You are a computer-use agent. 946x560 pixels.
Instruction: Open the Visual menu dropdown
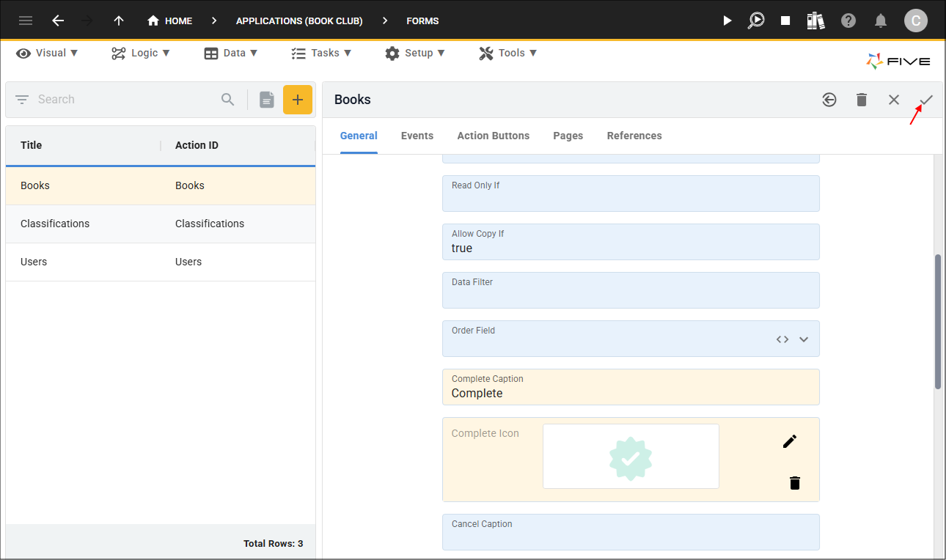(x=47, y=53)
